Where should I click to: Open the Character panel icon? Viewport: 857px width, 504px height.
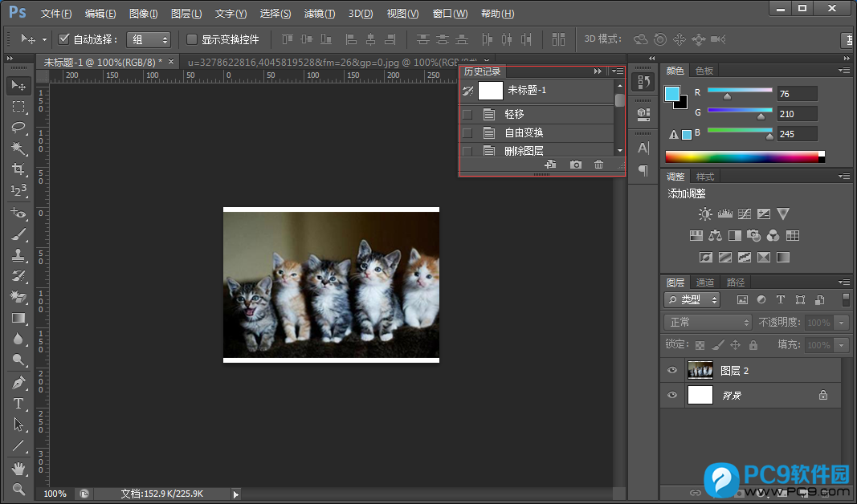643,148
